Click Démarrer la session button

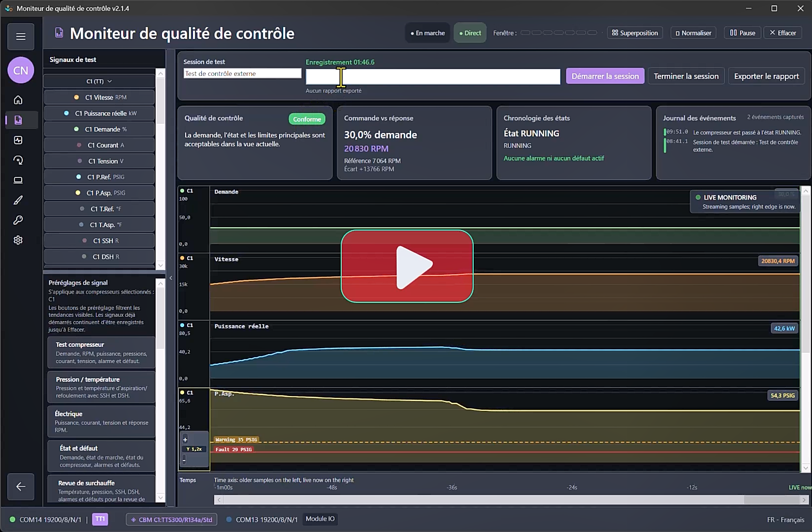click(605, 76)
